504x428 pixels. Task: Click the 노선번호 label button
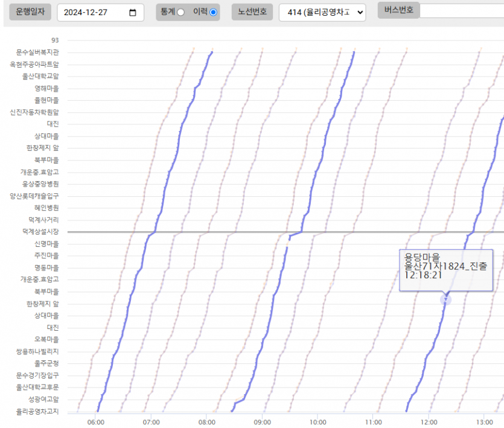(x=252, y=12)
